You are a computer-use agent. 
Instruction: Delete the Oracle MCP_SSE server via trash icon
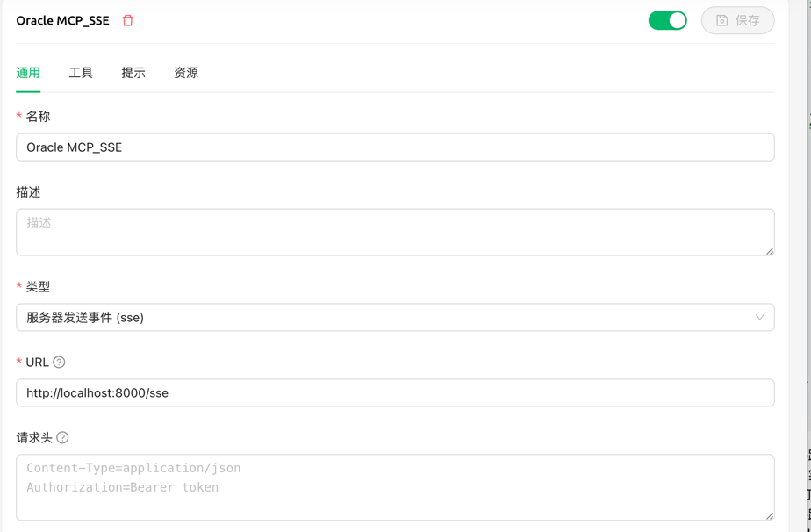[x=128, y=21]
